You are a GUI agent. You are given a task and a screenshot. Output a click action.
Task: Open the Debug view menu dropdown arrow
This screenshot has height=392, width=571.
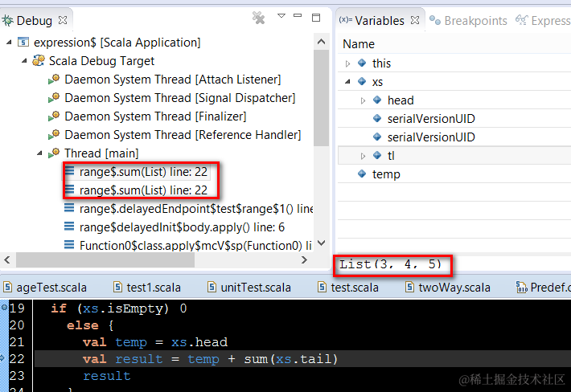click(281, 15)
